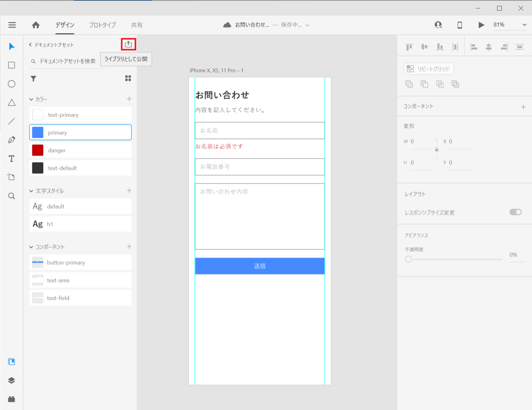Switch to the 共有 tab
The height and width of the screenshot is (410, 532).
point(137,25)
